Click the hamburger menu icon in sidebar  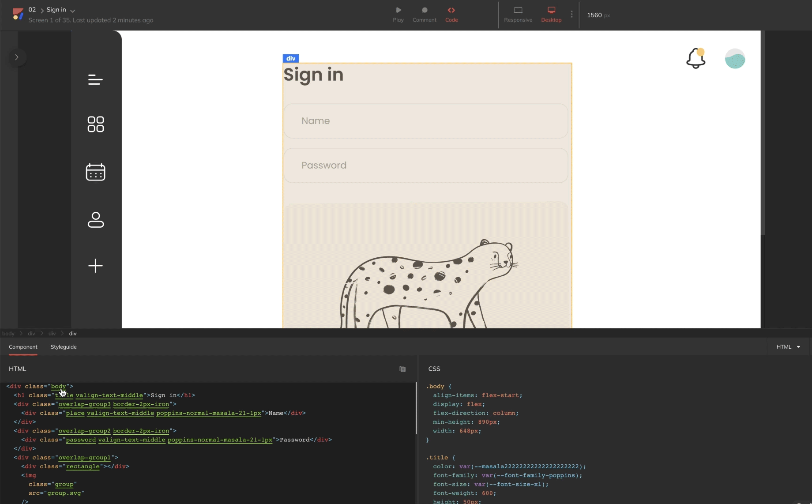[95, 80]
